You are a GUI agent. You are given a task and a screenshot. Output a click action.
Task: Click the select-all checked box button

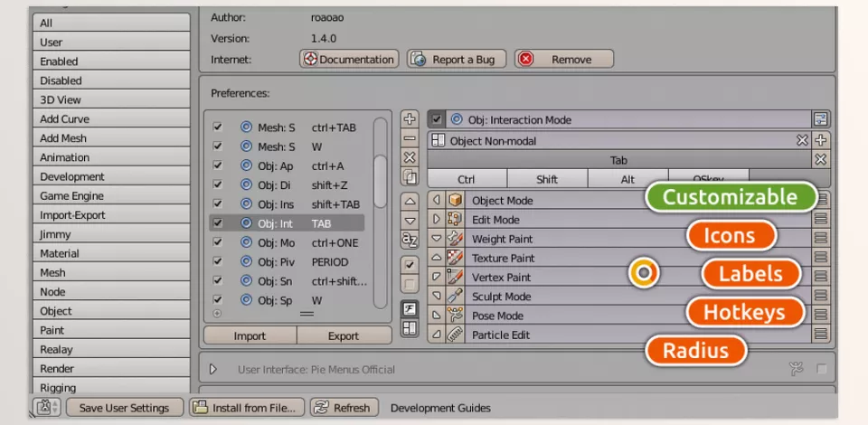(410, 265)
